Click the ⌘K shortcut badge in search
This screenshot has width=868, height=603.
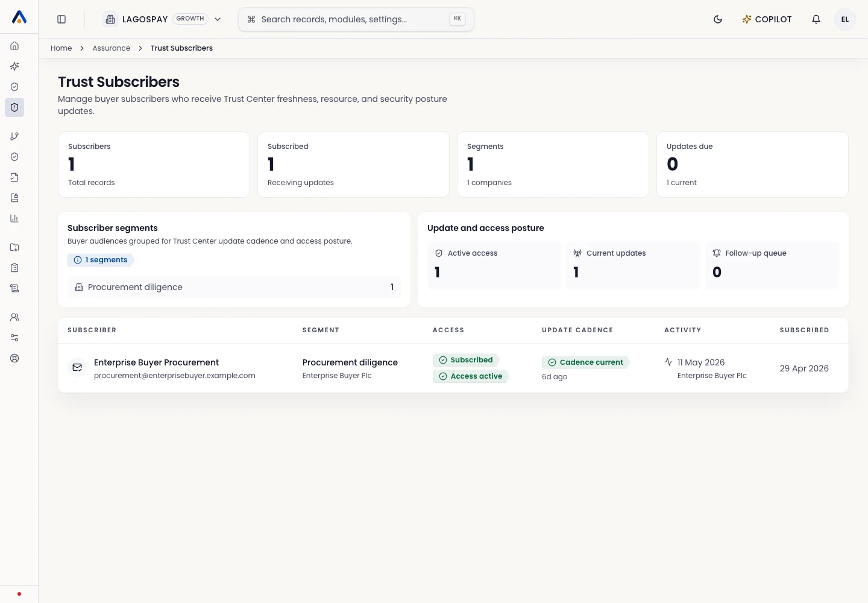click(x=458, y=19)
